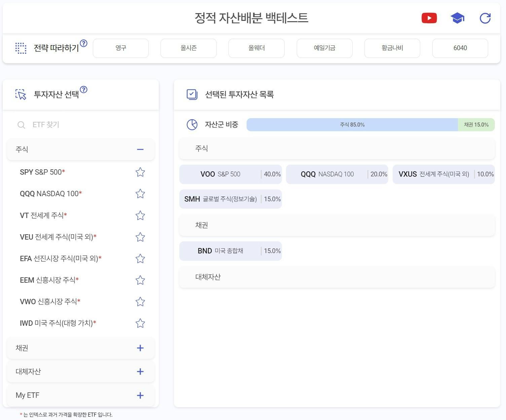Select the 영구 strategy preset

click(121, 48)
